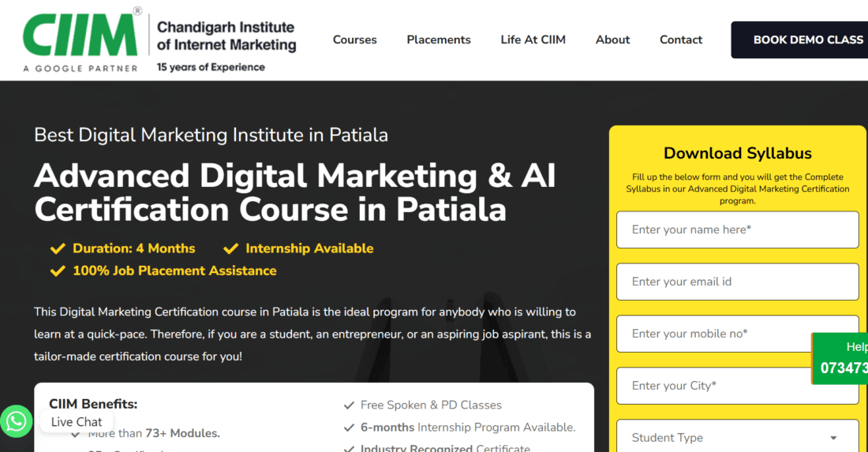This screenshot has width=868, height=452.
Task: Focus the Enter your name field
Action: [x=737, y=230]
